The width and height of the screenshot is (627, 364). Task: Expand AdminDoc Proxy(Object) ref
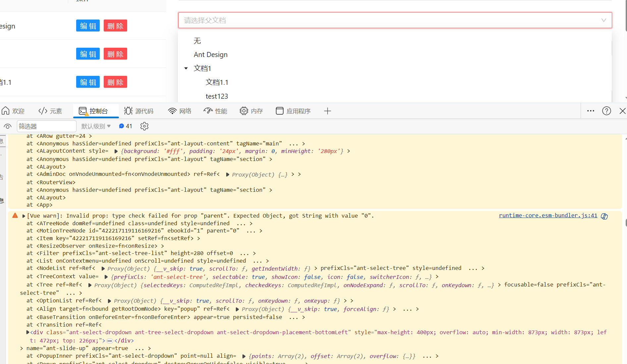coord(228,175)
